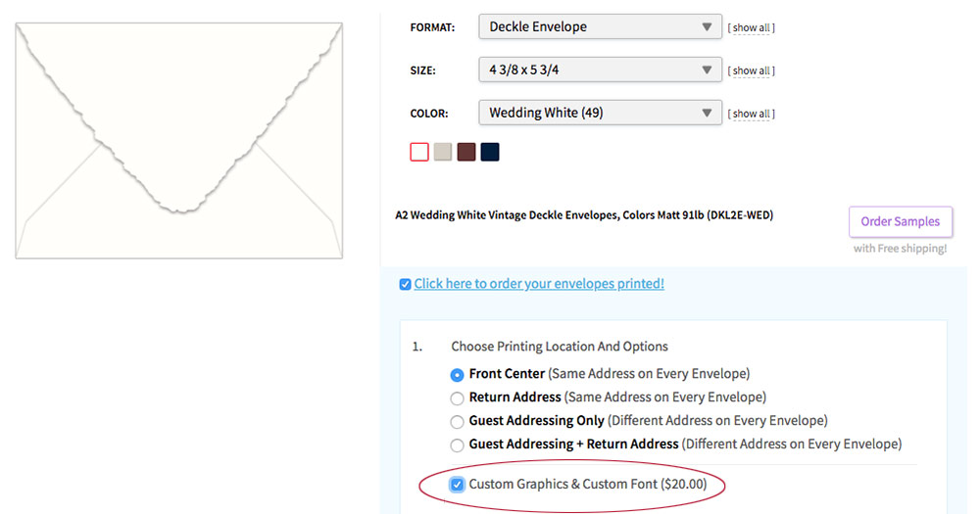Click show all next to Format

[x=752, y=27]
